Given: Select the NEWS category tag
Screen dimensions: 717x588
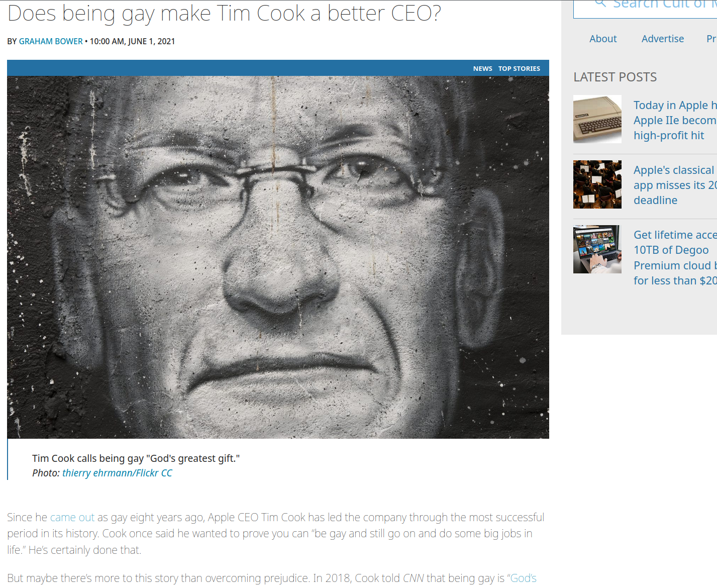Looking at the screenshot, I should pyautogui.click(x=482, y=68).
